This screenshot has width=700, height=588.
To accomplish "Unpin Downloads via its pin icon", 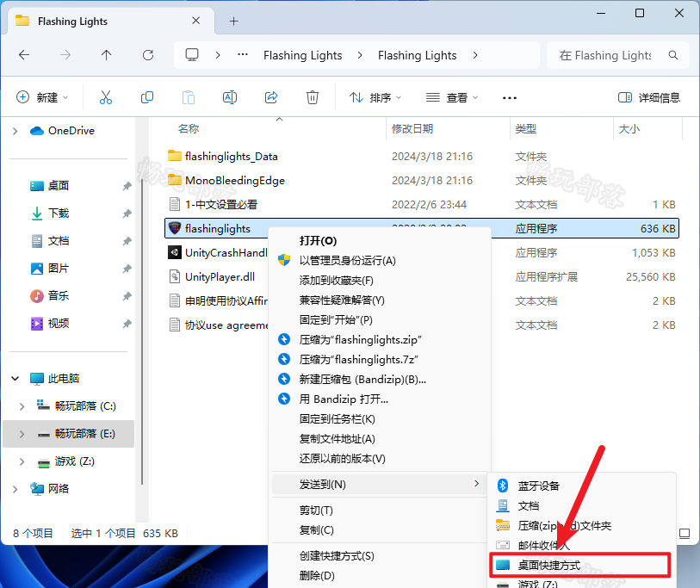I will click(x=127, y=214).
